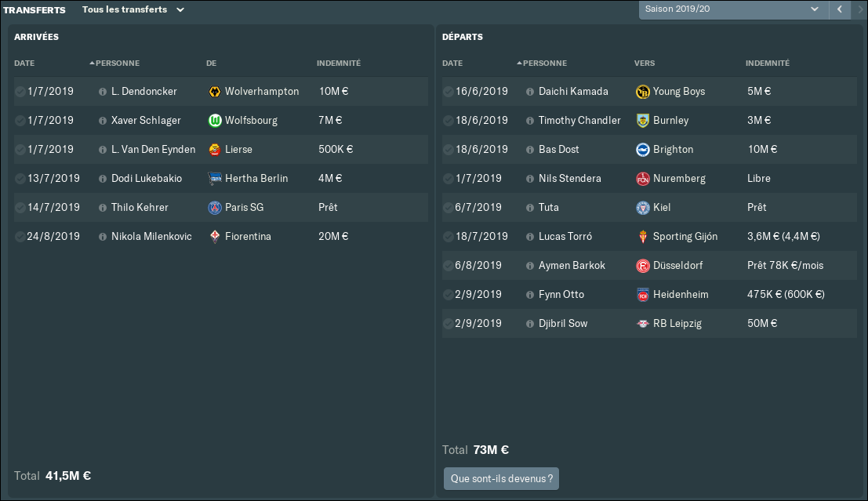The height and width of the screenshot is (501, 868).
Task: Open info icon next to Xaver Schlager
Action: pos(103,121)
